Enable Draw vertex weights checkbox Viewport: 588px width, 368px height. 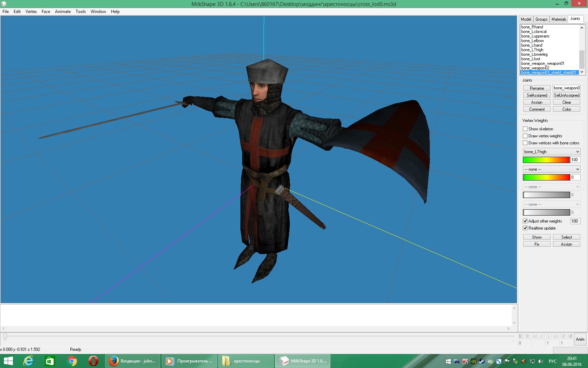tap(525, 136)
